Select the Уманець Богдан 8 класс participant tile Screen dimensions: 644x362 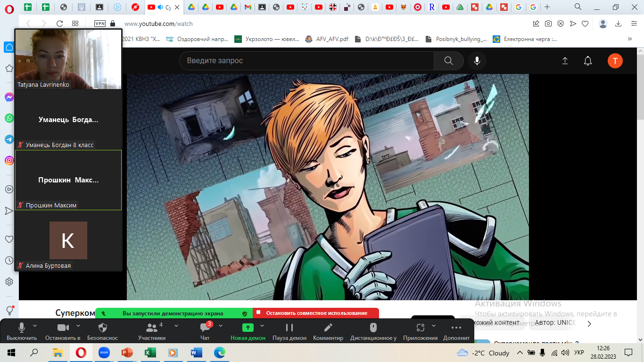(68, 120)
